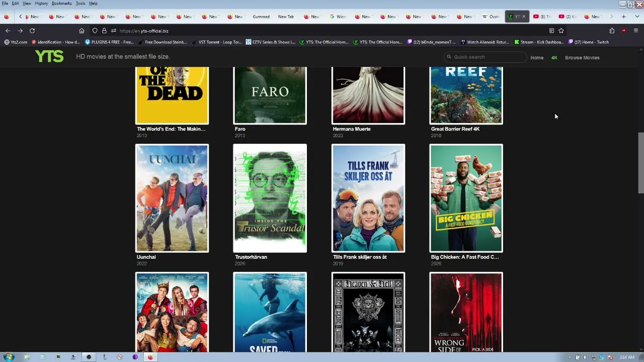Screen dimensions: 644x362
Task: Open the Watch Alienoid bookmark
Action: coord(485,42)
